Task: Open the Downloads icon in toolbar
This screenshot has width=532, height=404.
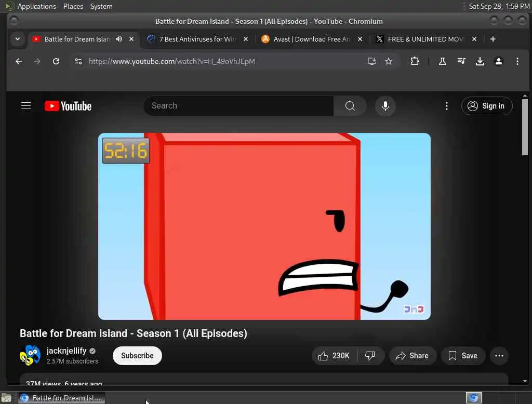Action: [x=480, y=61]
